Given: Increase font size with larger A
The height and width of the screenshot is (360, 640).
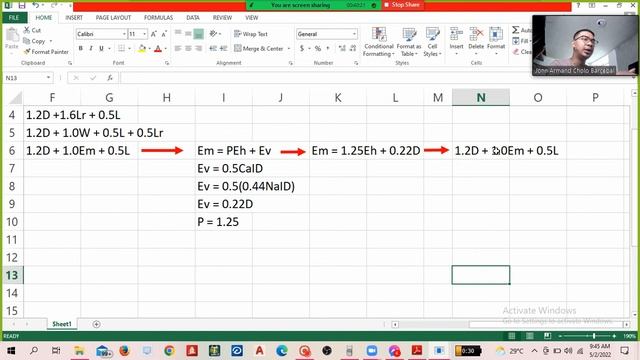Looking at the screenshot, I should coord(154,34).
